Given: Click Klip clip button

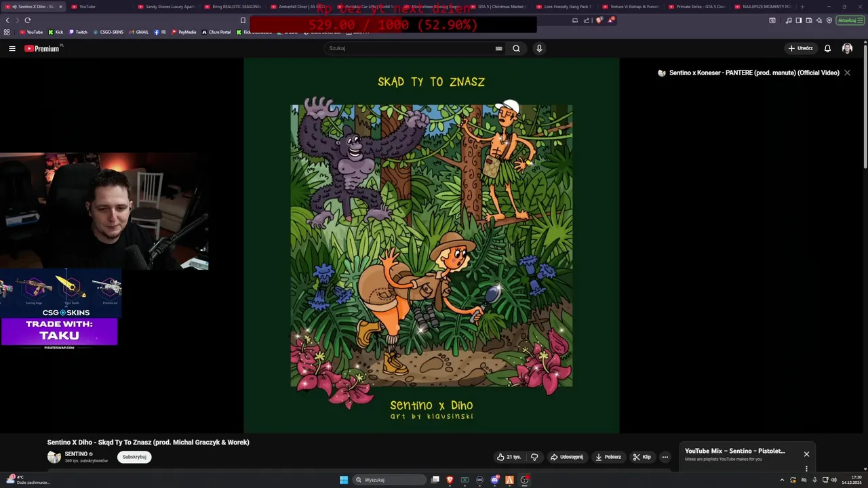Looking at the screenshot, I should [x=642, y=457].
